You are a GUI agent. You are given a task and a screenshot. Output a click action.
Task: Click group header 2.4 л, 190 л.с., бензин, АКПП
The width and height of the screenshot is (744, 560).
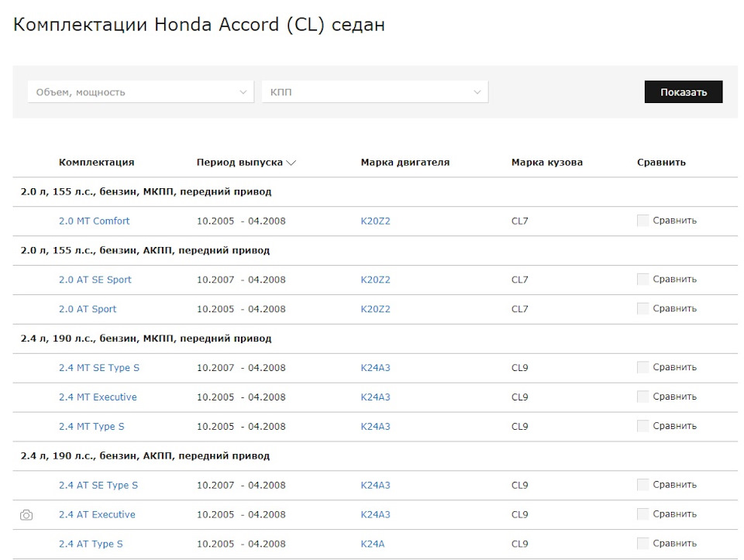point(145,456)
